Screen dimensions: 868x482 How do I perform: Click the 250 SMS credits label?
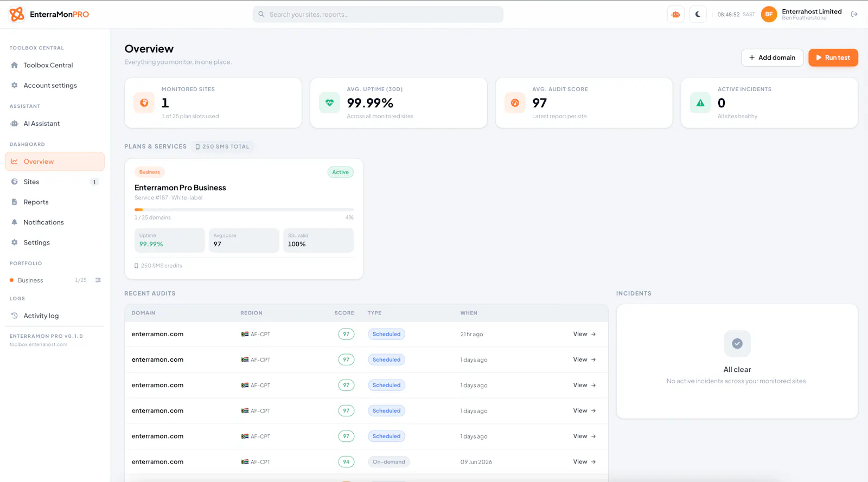(158, 266)
